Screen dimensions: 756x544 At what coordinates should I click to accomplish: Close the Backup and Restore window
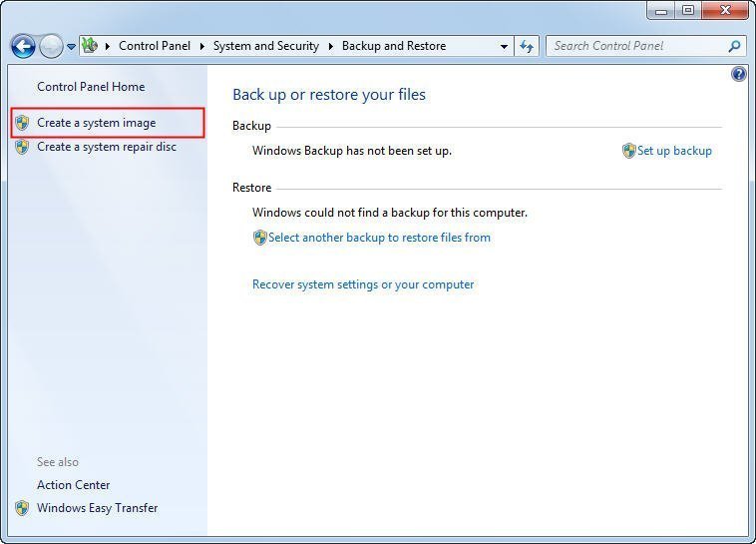725,11
